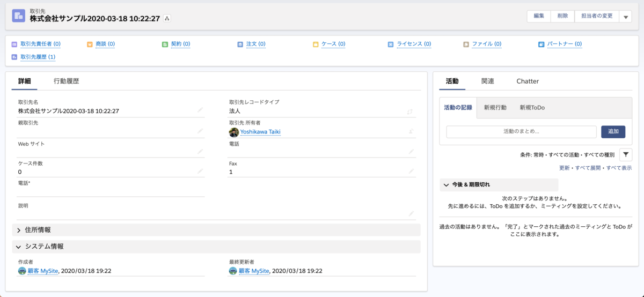Open ケース (0) related link
644x297 pixels.
point(333,44)
